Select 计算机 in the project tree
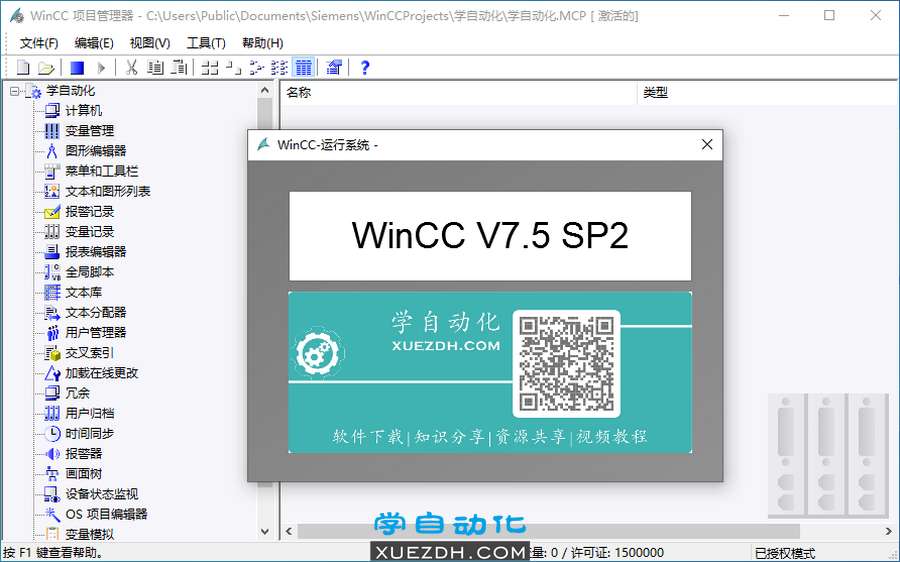This screenshot has width=900, height=562. (x=83, y=110)
